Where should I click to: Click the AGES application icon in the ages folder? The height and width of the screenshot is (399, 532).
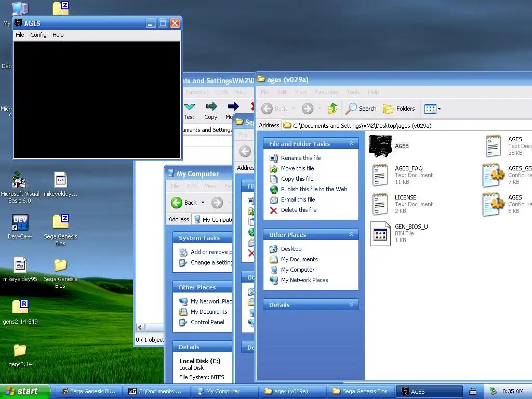point(380,146)
